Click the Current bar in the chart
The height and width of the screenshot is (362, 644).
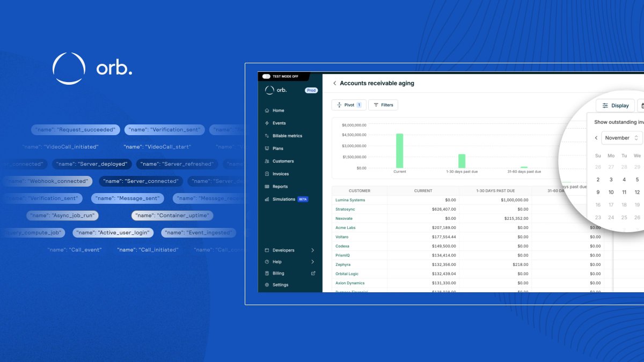pyautogui.click(x=399, y=151)
